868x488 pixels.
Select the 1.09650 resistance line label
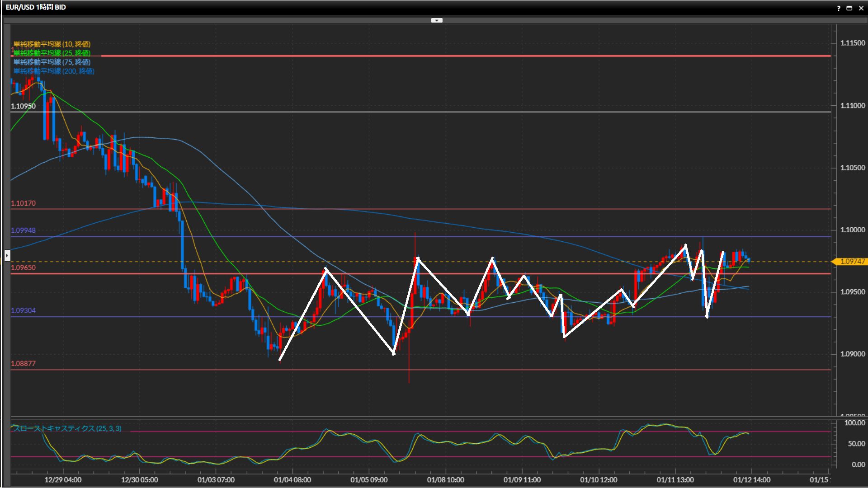(23, 267)
